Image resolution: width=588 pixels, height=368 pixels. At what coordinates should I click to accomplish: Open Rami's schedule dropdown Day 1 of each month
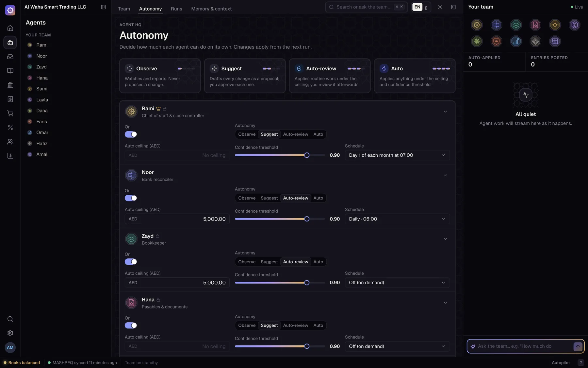click(x=397, y=155)
